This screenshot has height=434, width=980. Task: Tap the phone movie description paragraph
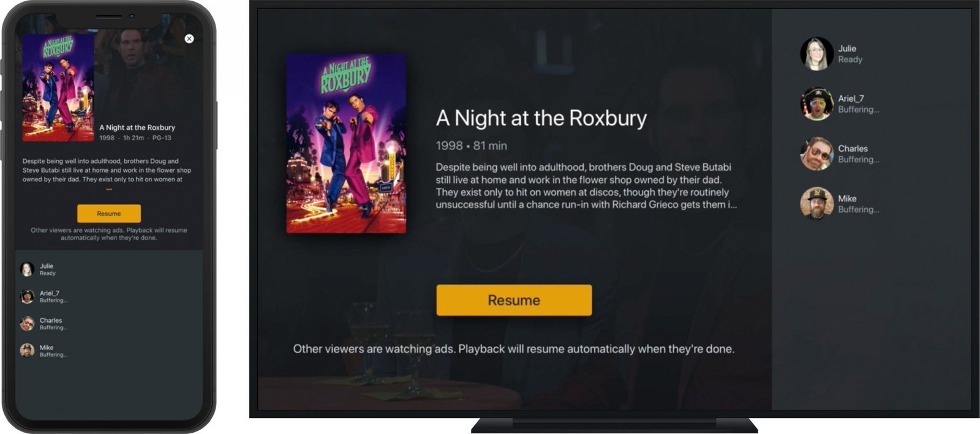(x=107, y=170)
